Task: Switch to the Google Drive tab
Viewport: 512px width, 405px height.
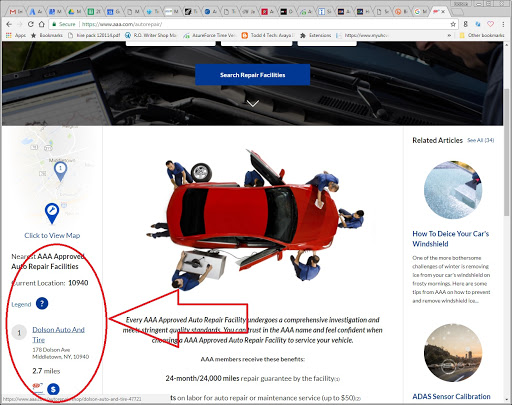Action: click(x=74, y=12)
